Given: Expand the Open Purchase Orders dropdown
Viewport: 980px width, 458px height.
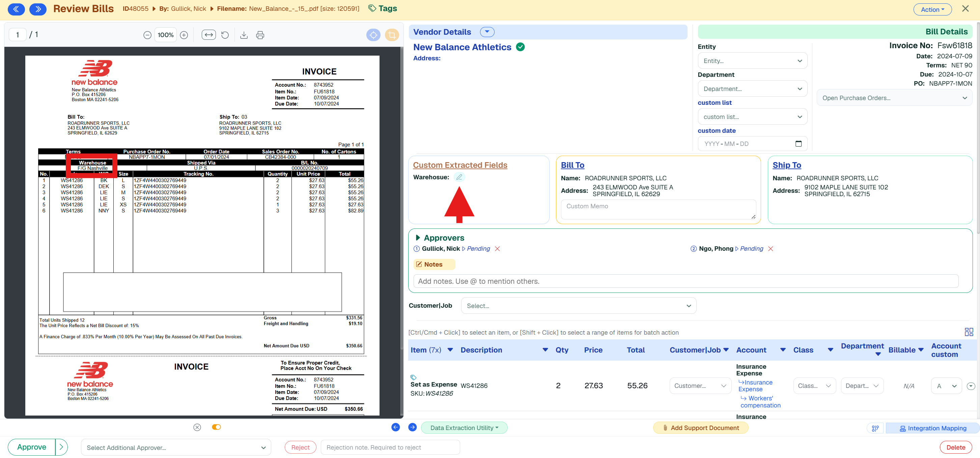Looking at the screenshot, I should [x=894, y=98].
